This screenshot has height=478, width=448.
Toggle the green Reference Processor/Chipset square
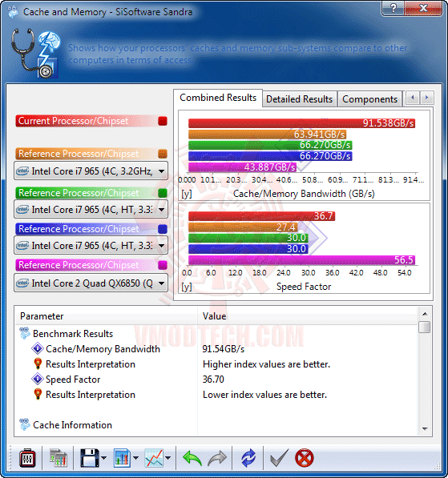[163, 193]
